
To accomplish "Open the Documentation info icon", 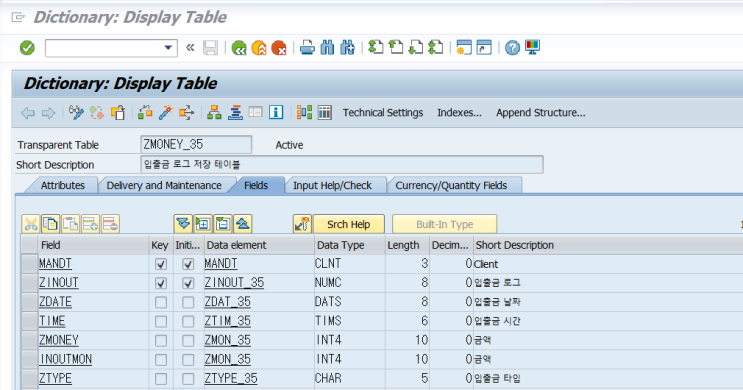I will coord(276,112).
